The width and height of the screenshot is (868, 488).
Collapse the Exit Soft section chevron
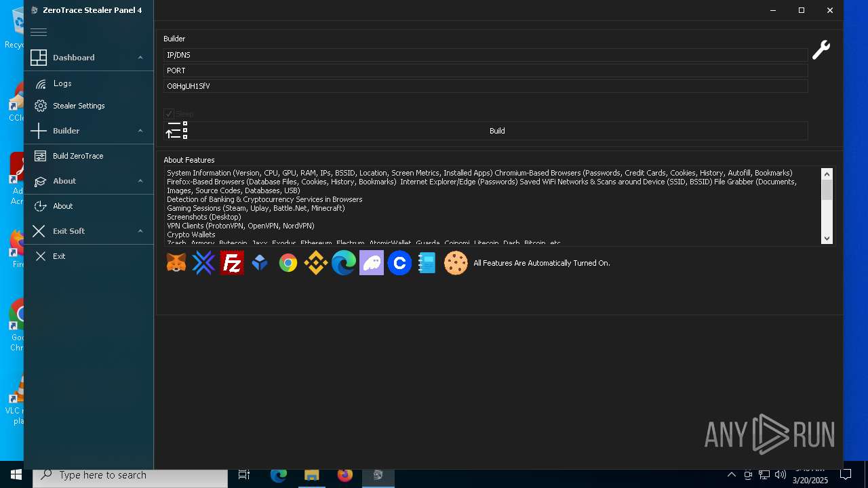tap(140, 231)
